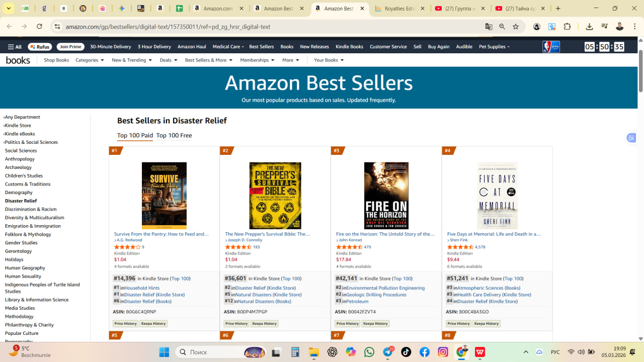Click Keepa History for Survive From the Pantry
The image size is (644, 362).
(x=153, y=323)
